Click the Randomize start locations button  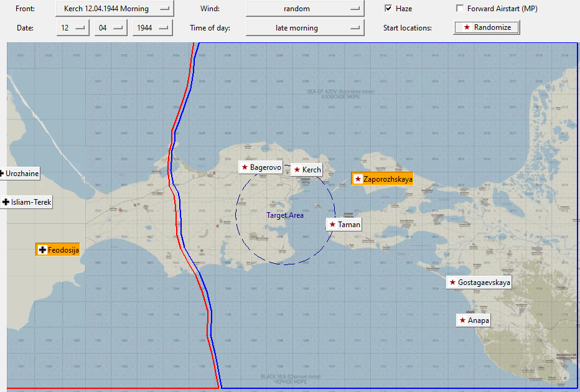pos(487,27)
